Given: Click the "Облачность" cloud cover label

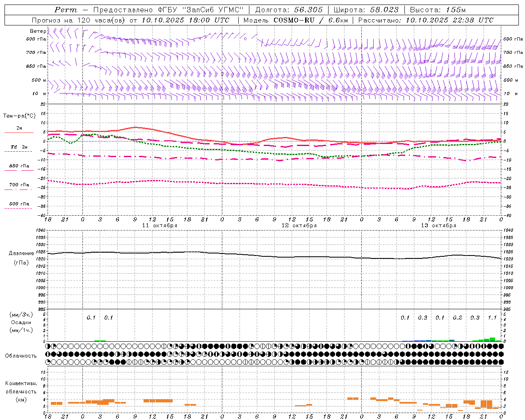Looking at the screenshot, I should click(21, 356).
